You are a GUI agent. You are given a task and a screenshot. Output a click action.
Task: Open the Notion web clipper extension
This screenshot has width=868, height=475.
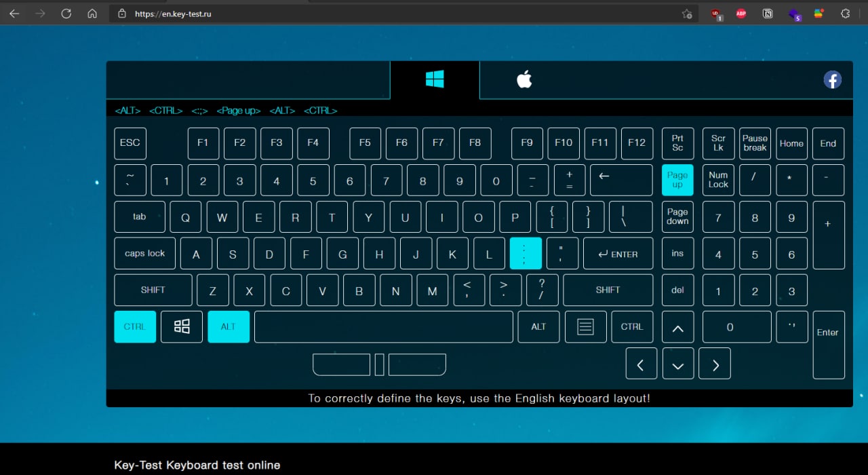click(x=767, y=13)
